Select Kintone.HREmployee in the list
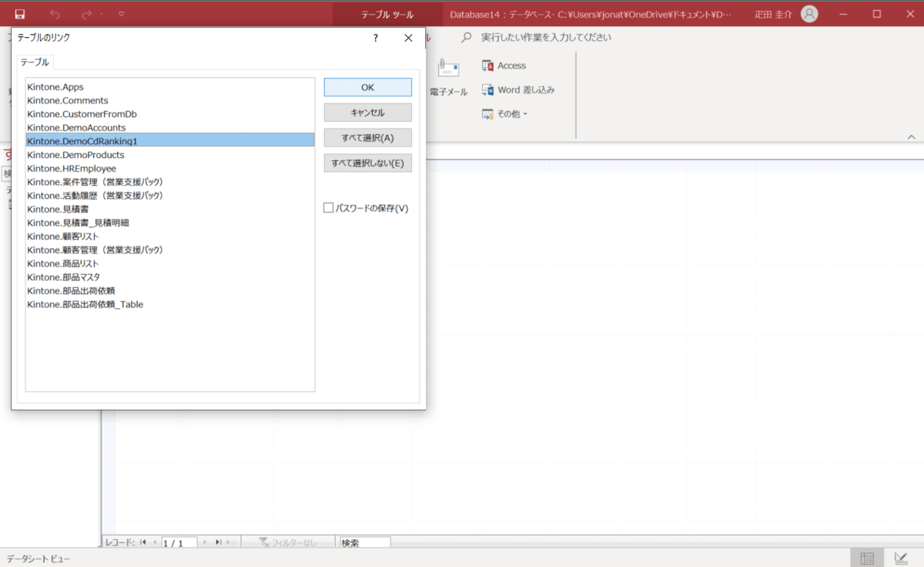Viewport: 924px width, 567px height. coord(170,168)
